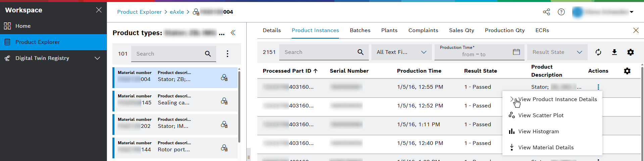Open the help question mark icon
This screenshot has height=161, width=644.
point(561,12)
